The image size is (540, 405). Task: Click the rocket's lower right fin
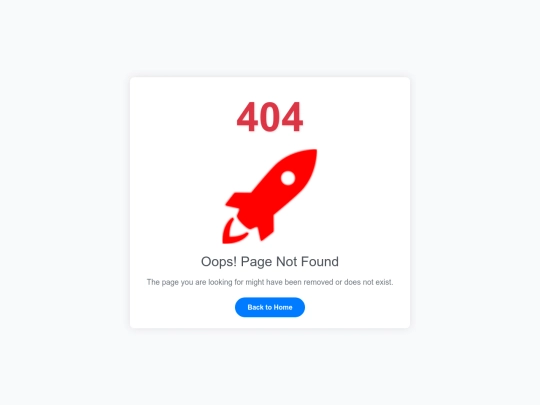pyautogui.click(x=267, y=228)
